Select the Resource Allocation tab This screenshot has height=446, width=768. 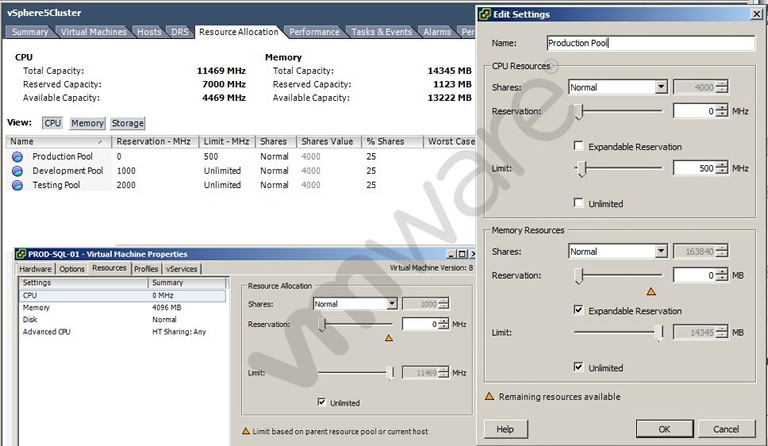tap(239, 32)
